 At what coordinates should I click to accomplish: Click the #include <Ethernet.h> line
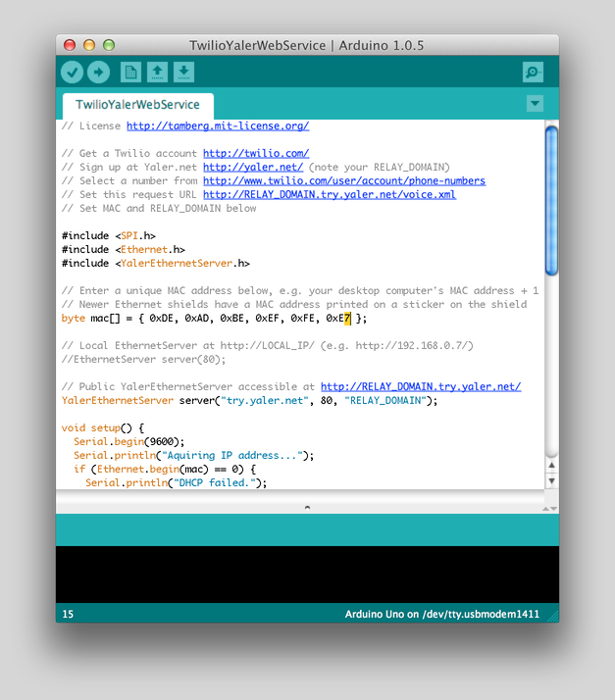124,250
